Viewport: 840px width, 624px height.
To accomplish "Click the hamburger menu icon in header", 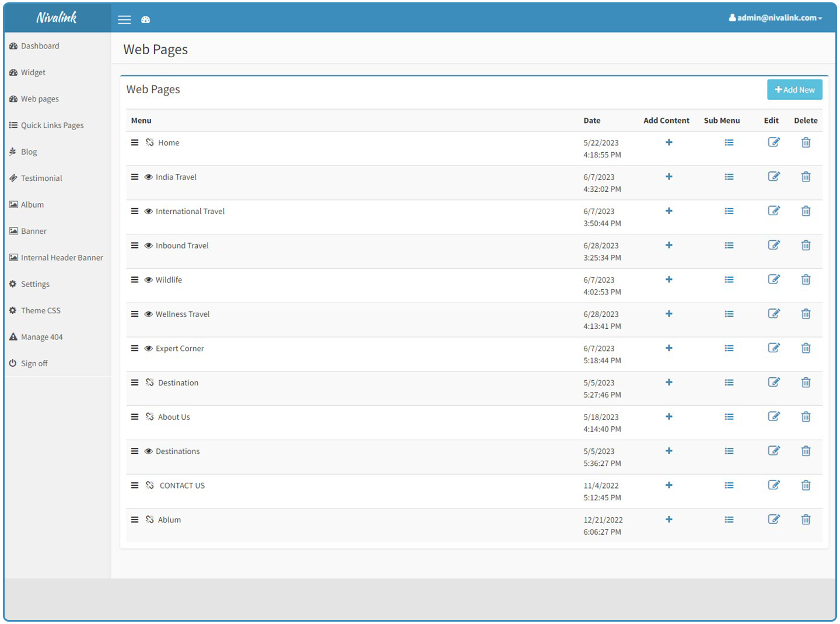I will tap(124, 20).
